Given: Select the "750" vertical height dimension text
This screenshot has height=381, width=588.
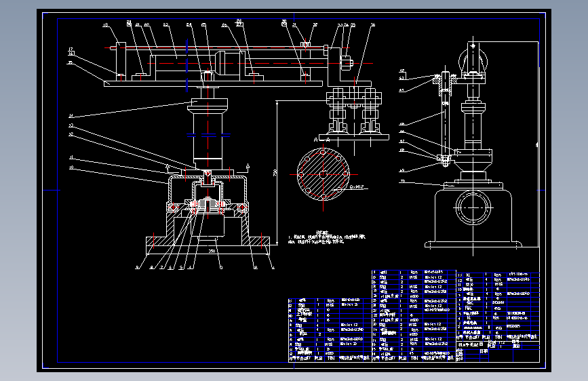Looking at the screenshot, I should 275,172.
